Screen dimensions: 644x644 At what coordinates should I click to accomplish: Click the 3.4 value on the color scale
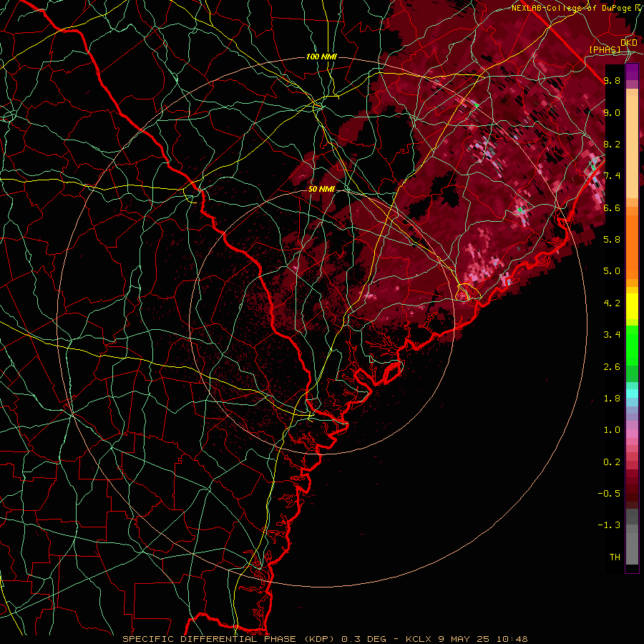(612, 335)
